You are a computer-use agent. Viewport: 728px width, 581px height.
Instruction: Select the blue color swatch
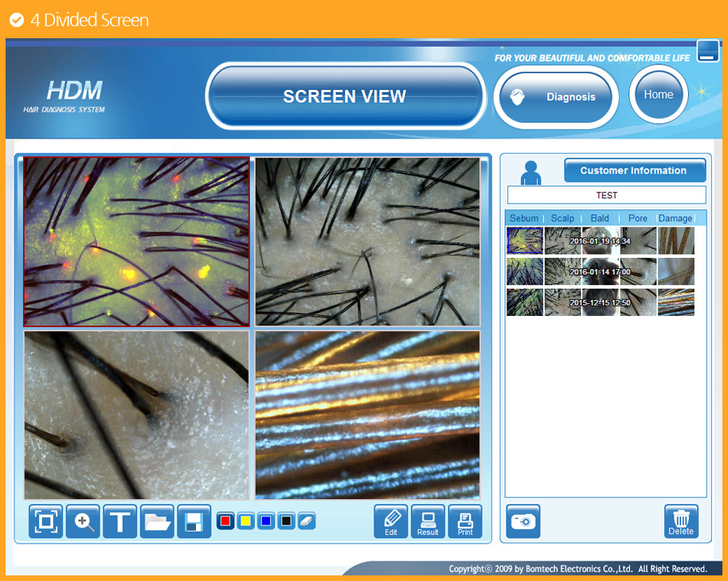(266, 521)
